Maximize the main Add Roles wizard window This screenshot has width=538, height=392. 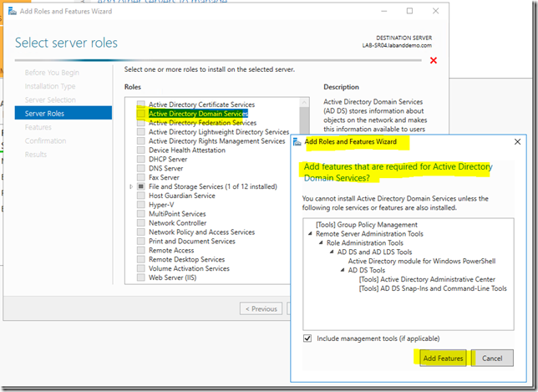click(x=409, y=11)
